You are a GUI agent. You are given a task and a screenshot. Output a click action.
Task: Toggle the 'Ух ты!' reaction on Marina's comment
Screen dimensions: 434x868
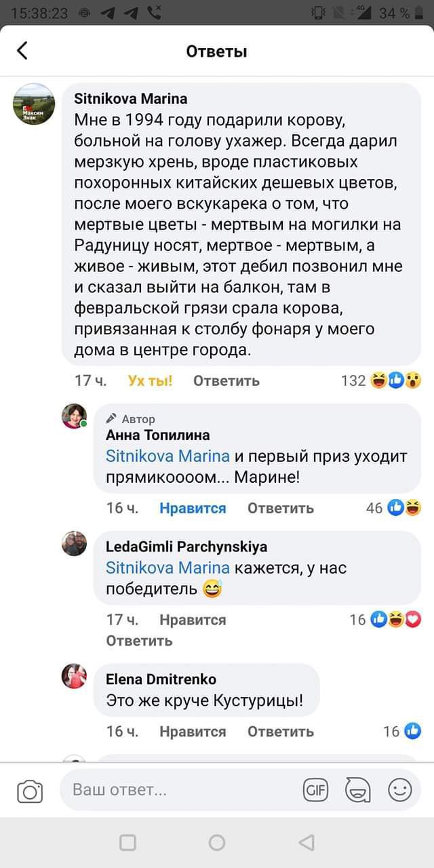[150, 380]
